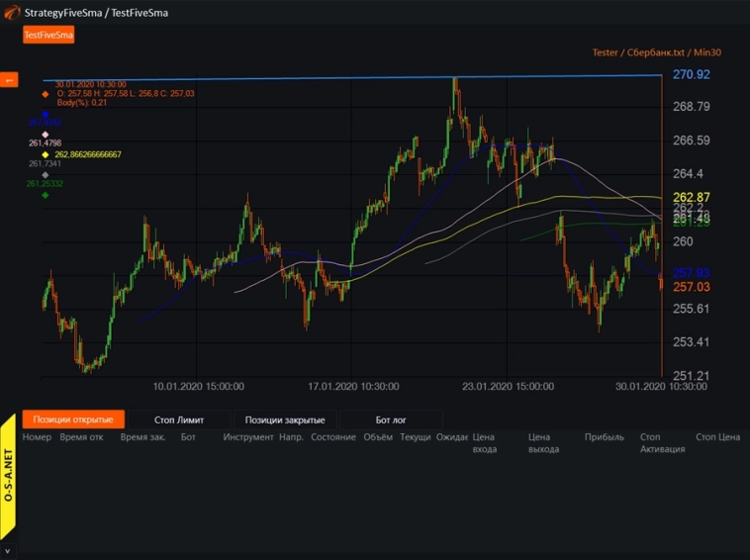The width and height of the screenshot is (750, 560).
Task: Click the 270.92 blue price level label
Action: 691,75
